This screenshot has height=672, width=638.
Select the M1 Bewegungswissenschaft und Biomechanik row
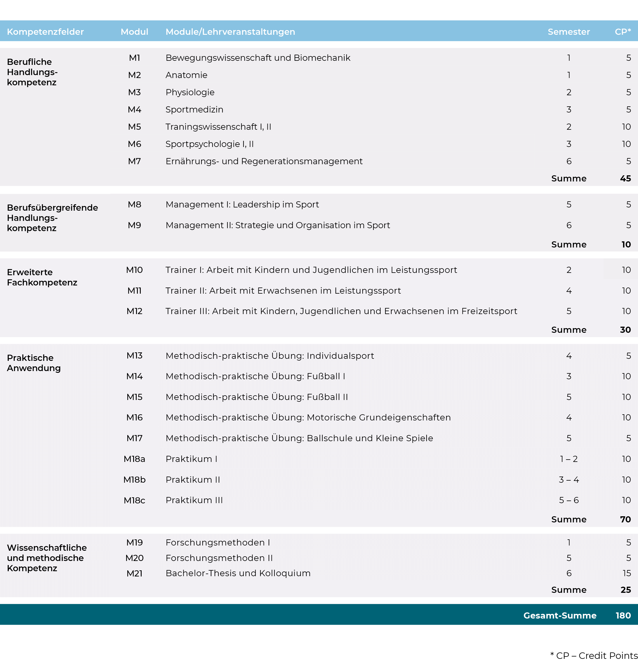coord(258,58)
